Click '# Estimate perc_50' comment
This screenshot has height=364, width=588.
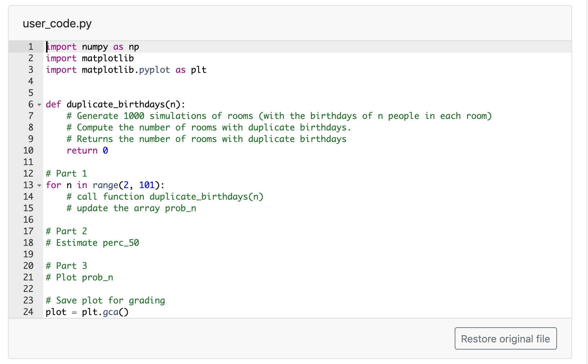93,243
